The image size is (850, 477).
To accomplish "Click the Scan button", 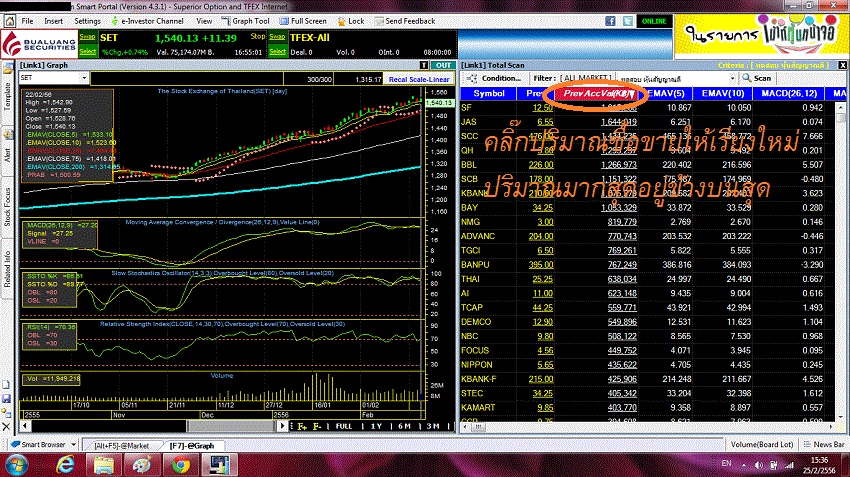I will 757,78.
